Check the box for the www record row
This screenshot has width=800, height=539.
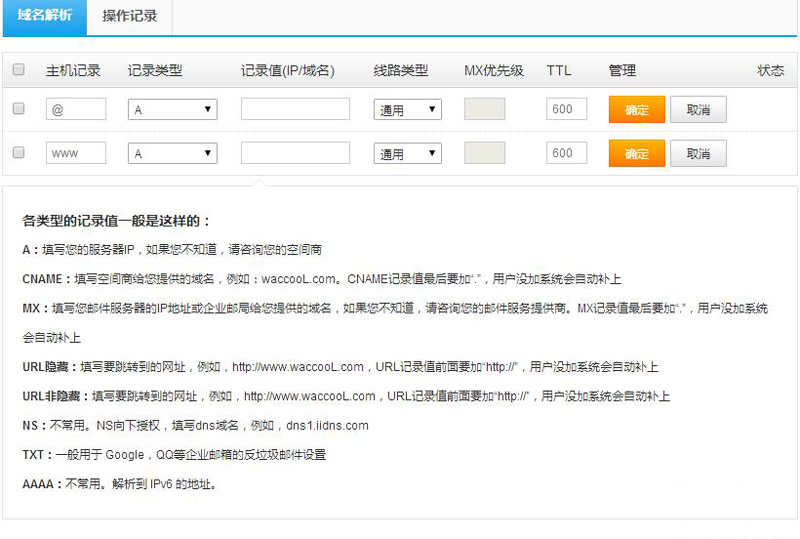(x=18, y=153)
